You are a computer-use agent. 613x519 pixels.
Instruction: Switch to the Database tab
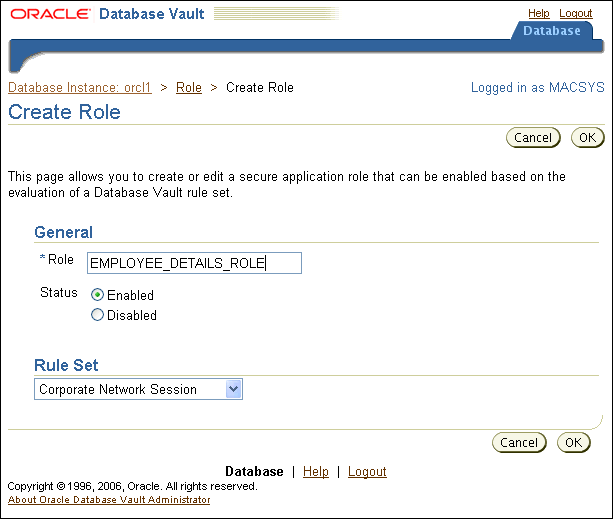point(551,31)
